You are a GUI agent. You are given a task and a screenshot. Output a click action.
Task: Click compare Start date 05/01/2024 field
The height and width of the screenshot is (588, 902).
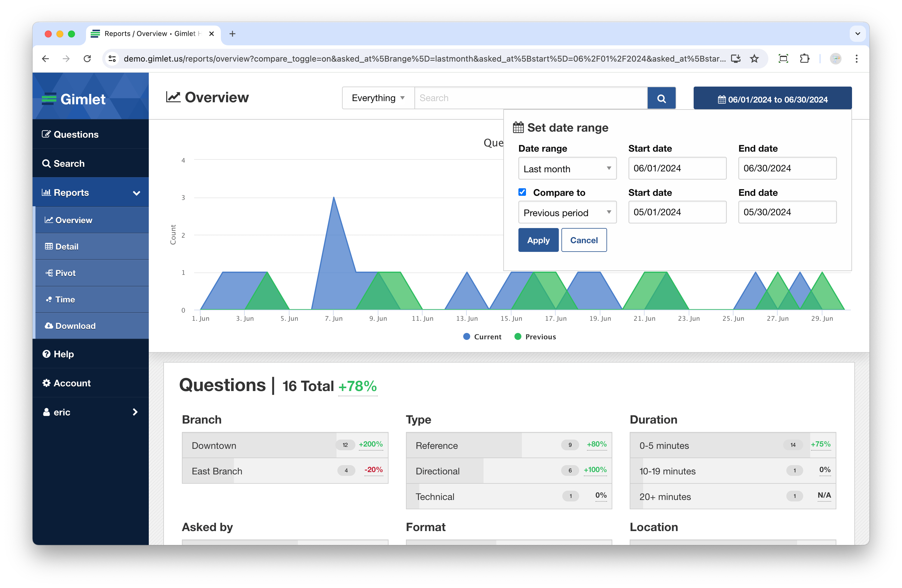tap(677, 212)
